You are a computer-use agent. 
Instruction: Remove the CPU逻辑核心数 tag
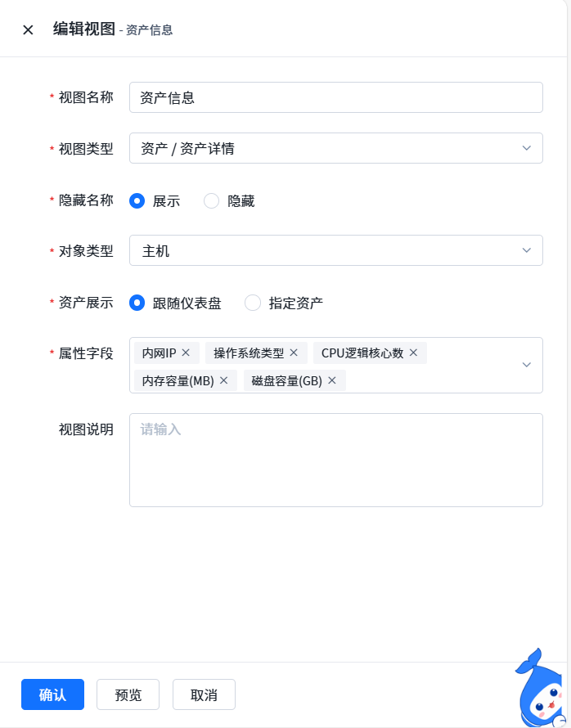[x=413, y=353]
